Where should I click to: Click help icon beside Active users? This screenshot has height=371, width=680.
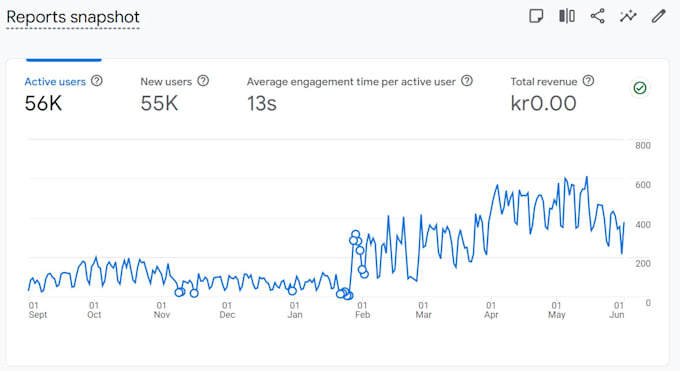tap(97, 81)
